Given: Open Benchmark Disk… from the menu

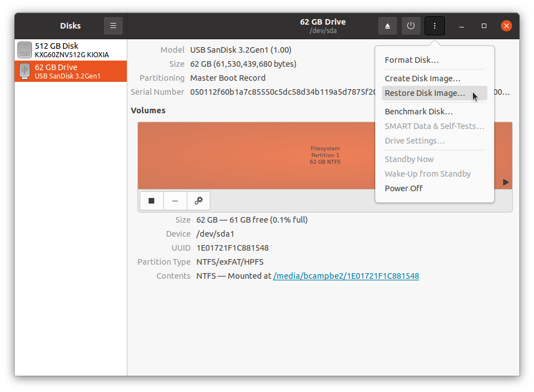Looking at the screenshot, I should [435, 112].
